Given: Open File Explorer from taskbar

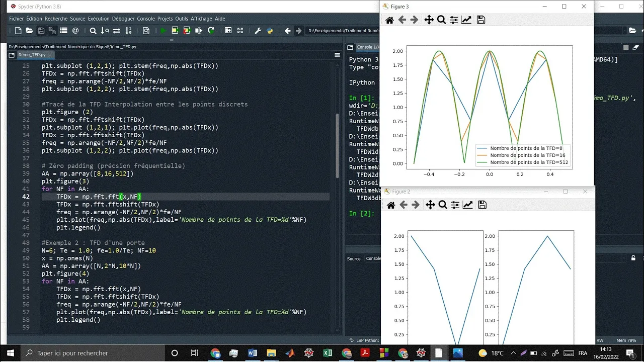Looking at the screenshot, I should (x=271, y=353).
